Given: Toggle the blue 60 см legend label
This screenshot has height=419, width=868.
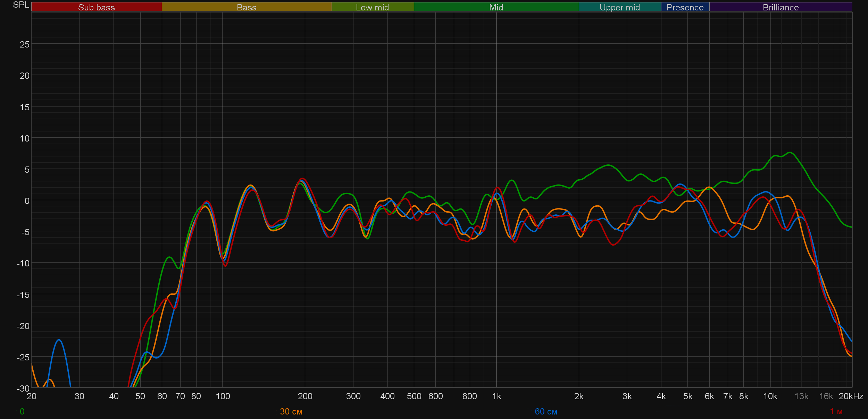Looking at the screenshot, I should click(546, 411).
